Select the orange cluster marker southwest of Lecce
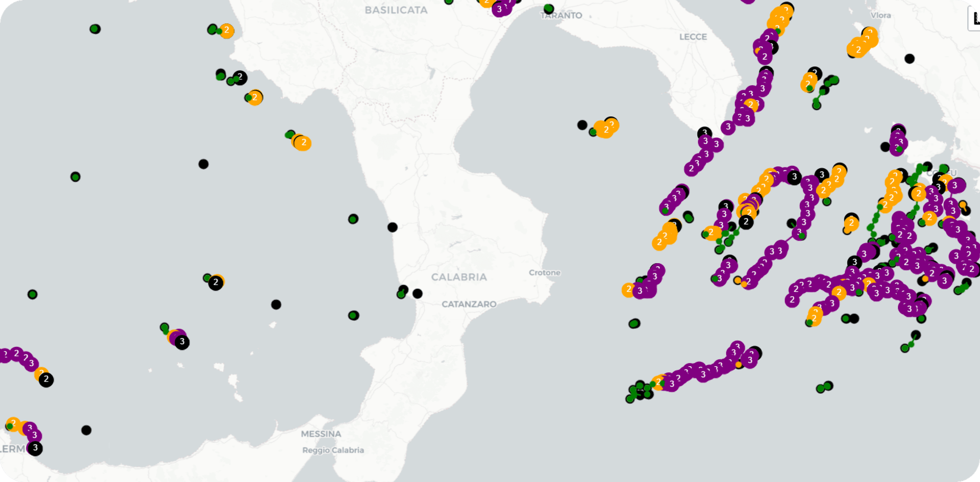 pos(606,129)
